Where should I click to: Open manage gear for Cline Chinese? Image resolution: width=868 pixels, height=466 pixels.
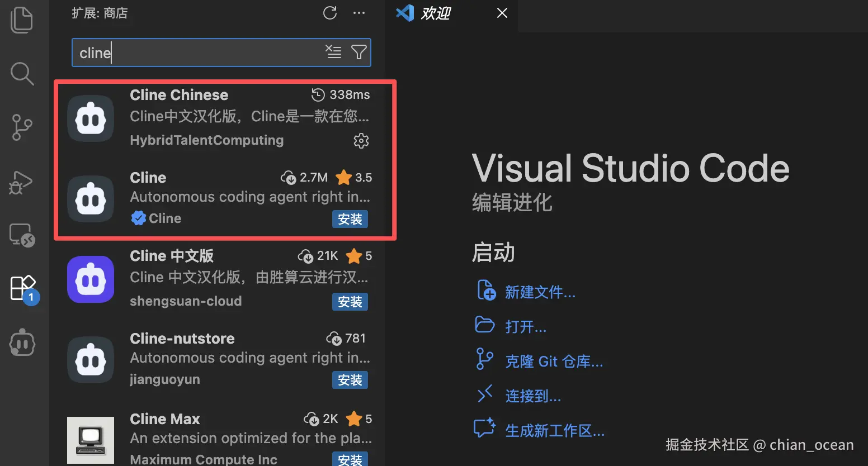click(361, 141)
